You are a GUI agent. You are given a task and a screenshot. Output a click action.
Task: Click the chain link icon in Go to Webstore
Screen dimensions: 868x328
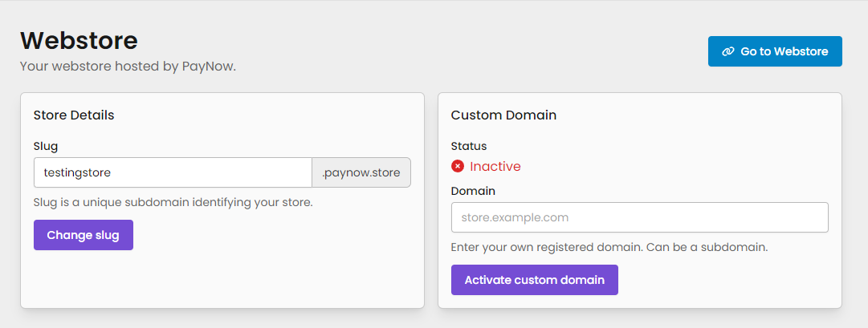[x=728, y=51]
